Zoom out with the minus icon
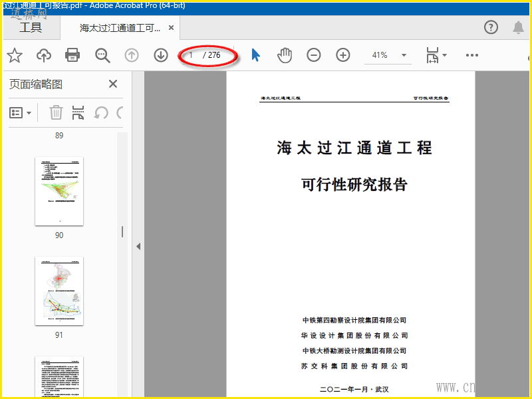 pyautogui.click(x=313, y=55)
